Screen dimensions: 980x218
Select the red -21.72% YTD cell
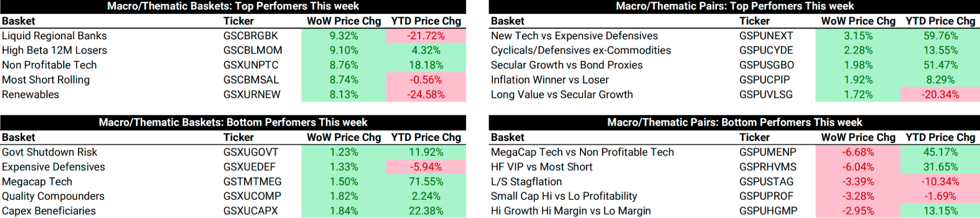[426, 36]
